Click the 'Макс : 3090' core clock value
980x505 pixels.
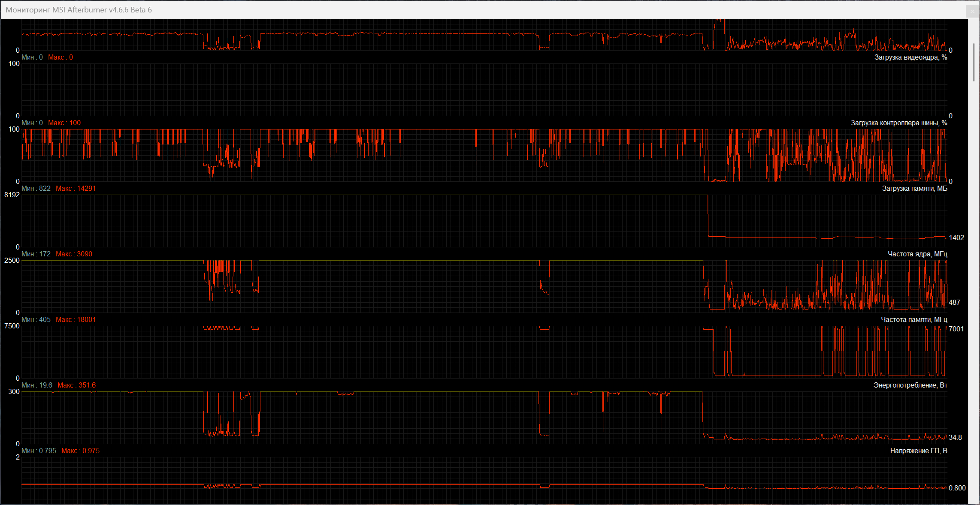[74, 254]
